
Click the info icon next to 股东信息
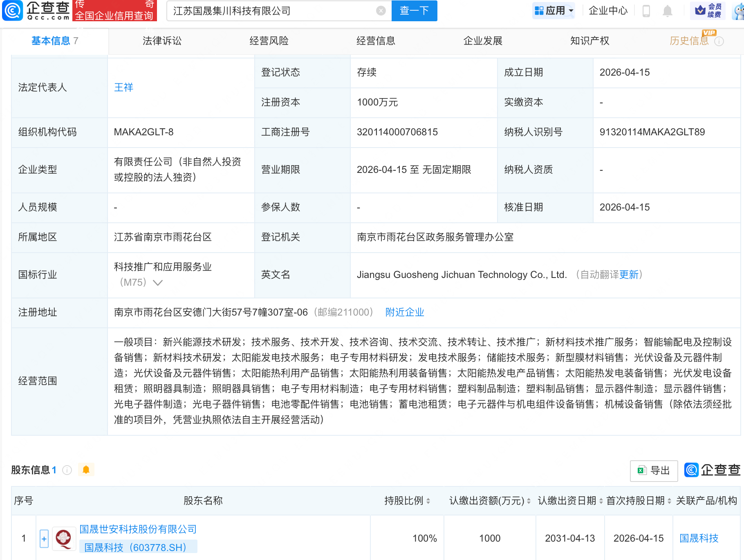tap(67, 470)
